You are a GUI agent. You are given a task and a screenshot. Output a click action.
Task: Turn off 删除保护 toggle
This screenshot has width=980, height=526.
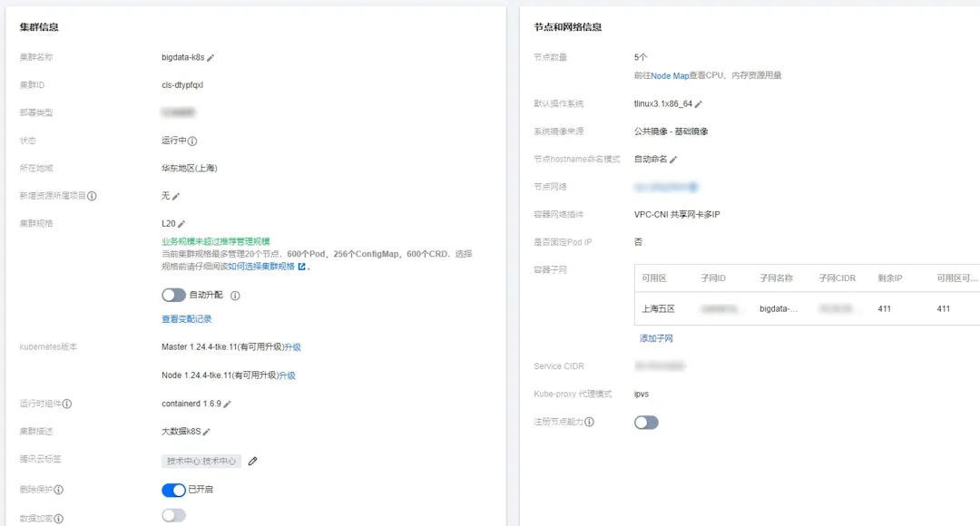[x=173, y=490]
